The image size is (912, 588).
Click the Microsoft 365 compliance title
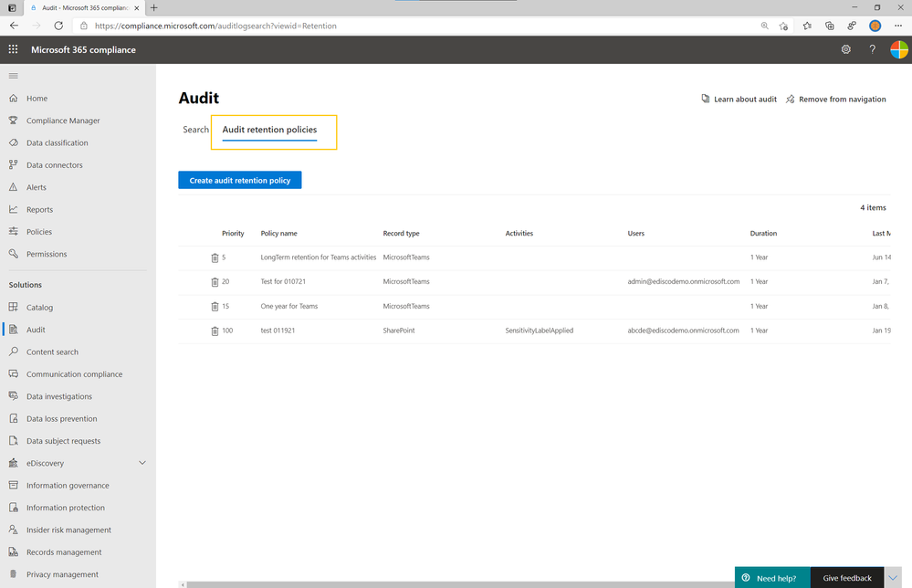(x=83, y=50)
